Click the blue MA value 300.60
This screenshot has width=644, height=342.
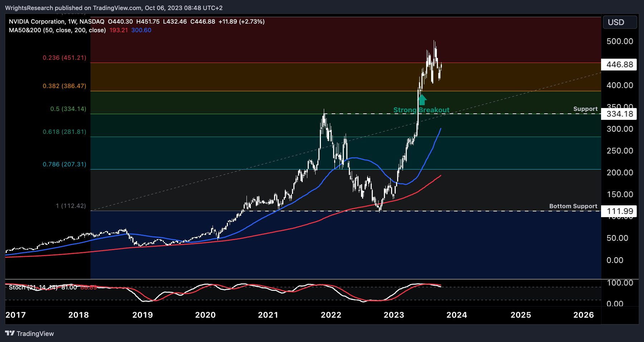point(141,30)
